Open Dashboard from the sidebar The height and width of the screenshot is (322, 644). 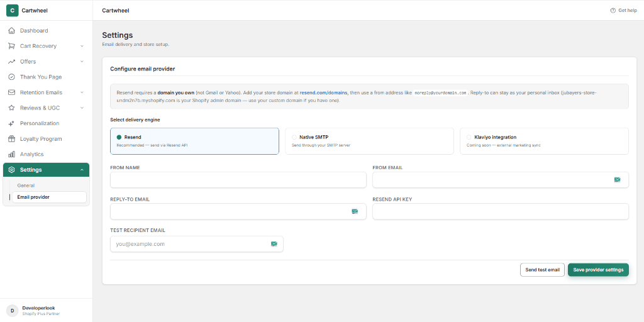tap(46, 30)
